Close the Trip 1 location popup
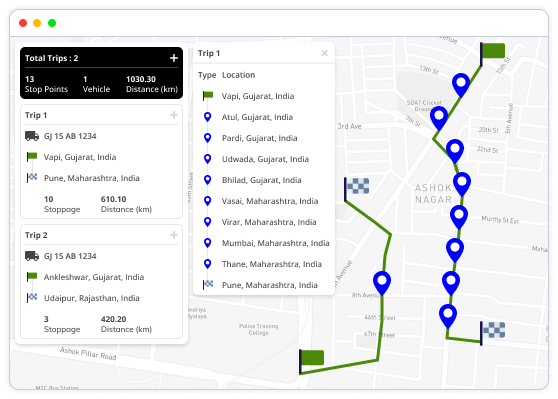This screenshot has height=399, width=558. click(x=324, y=53)
